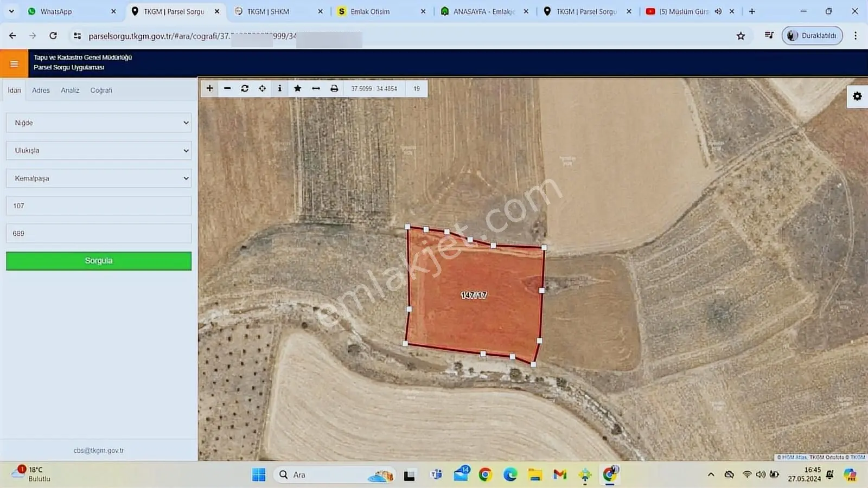This screenshot has width=868, height=488.
Task: Switch to the Adres tab
Action: (x=41, y=90)
